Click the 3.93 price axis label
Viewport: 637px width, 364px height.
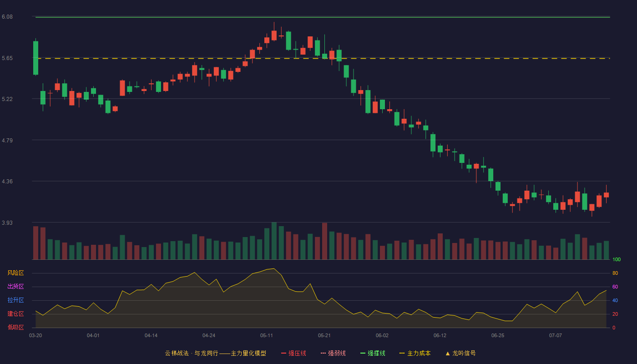click(x=7, y=223)
